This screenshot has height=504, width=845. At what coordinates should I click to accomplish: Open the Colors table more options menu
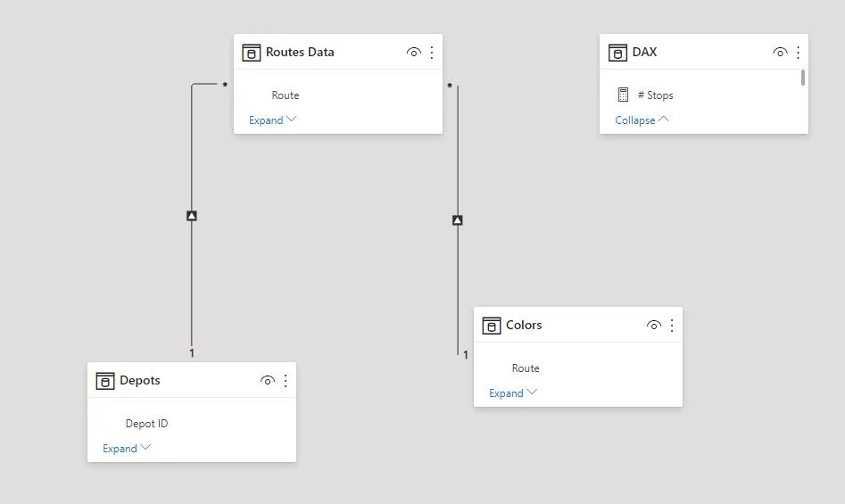pos(672,326)
